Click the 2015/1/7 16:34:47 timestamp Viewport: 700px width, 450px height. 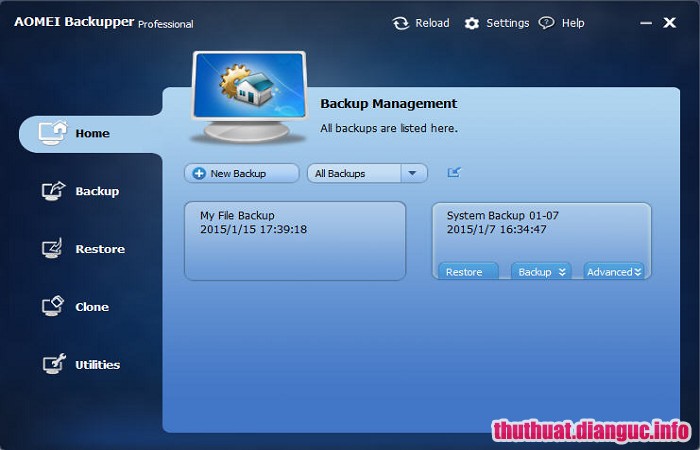496,229
